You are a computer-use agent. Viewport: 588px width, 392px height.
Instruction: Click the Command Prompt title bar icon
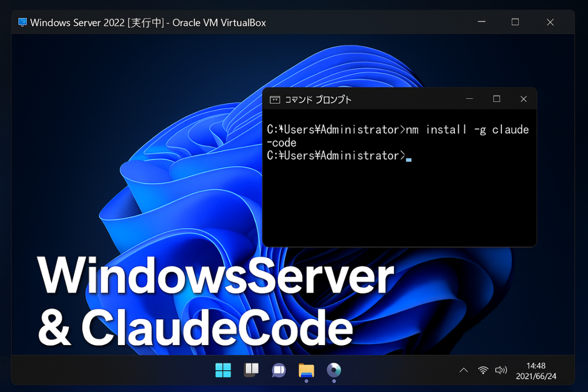[x=275, y=100]
